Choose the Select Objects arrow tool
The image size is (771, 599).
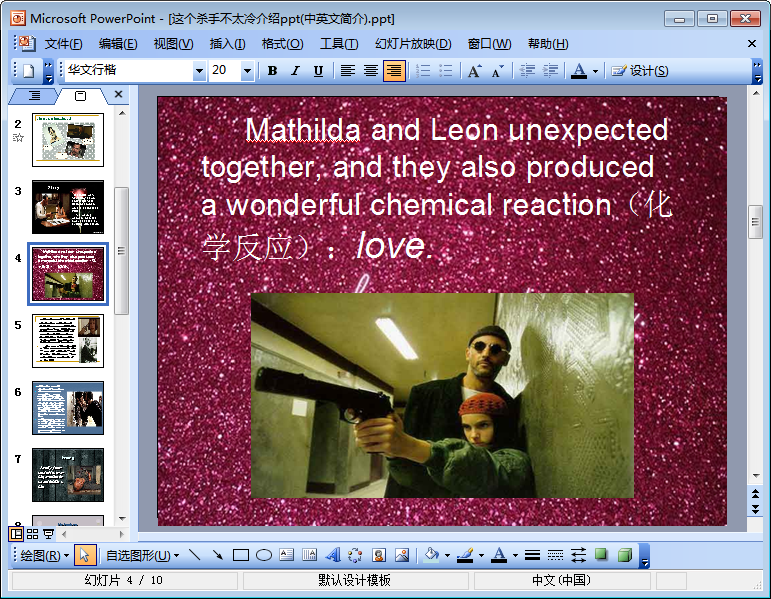click(x=84, y=555)
